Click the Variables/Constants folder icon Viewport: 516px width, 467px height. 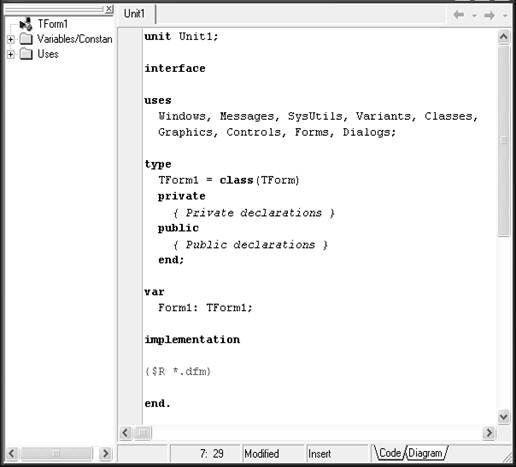(26, 39)
